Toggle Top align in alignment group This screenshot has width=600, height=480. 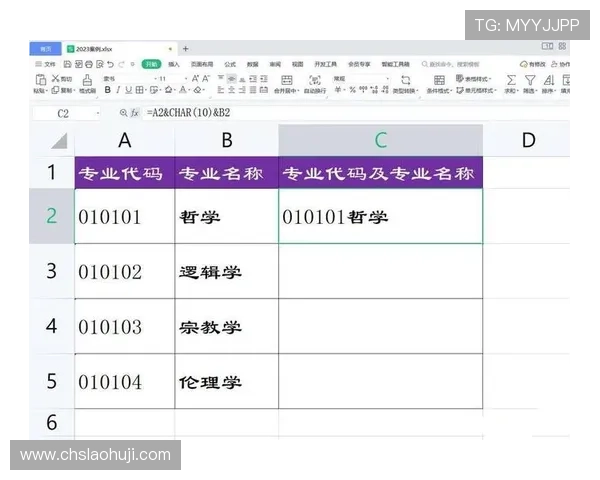point(221,78)
